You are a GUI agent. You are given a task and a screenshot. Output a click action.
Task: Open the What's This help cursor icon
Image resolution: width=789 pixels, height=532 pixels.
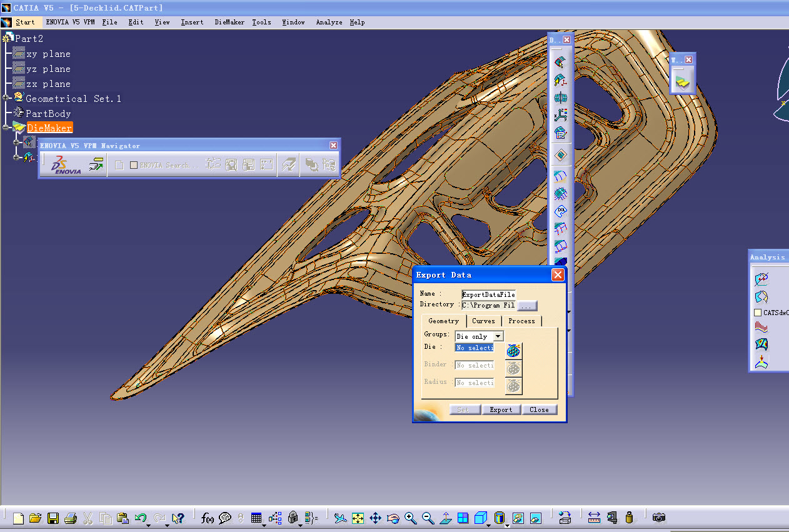(x=178, y=518)
